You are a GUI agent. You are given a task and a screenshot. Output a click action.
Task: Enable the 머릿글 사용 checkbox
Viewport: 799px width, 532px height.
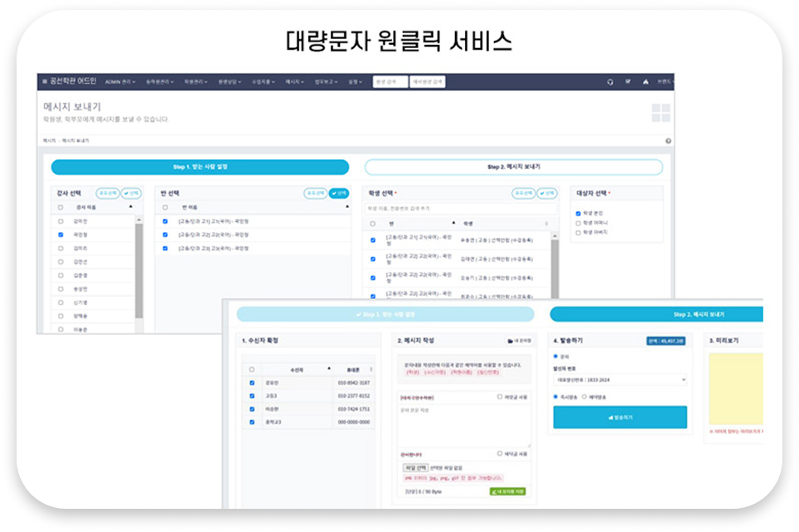coord(500,396)
